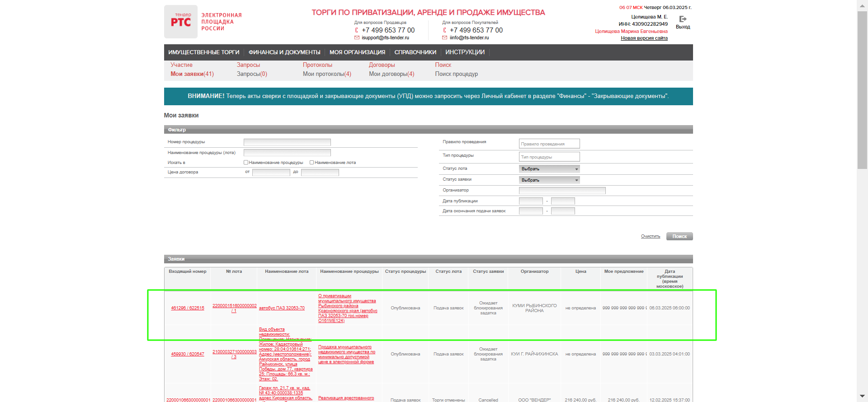Click the Дата публикации column header

[670, 279]
